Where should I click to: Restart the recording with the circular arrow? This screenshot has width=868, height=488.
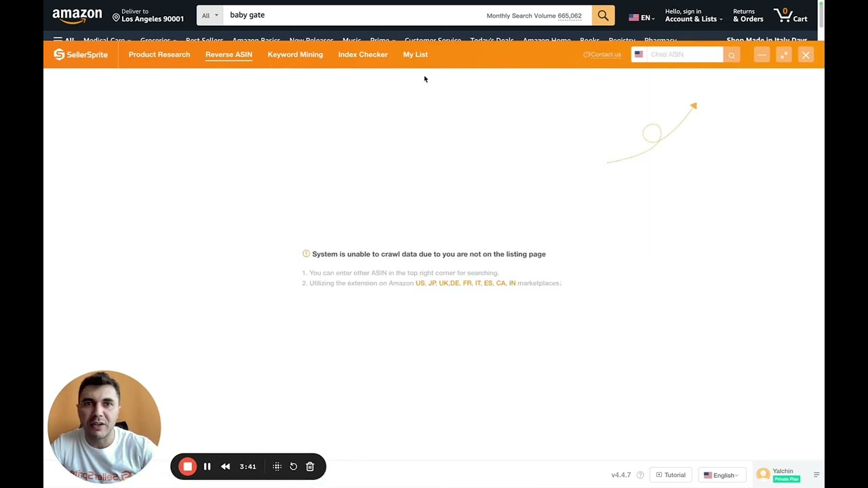pos(293,466)
